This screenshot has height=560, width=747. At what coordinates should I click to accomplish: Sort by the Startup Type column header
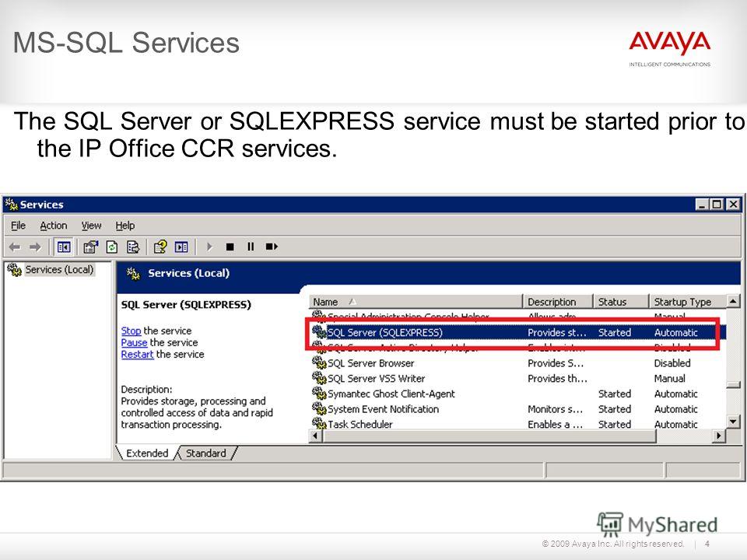pyautogui.click(x=687, y=302)
